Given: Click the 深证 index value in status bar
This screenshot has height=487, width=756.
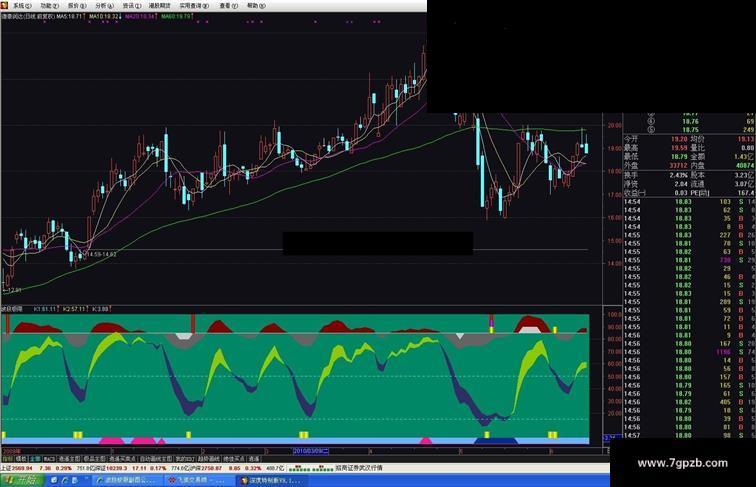Looking at the screenshot, I should (x=117, y=468).
